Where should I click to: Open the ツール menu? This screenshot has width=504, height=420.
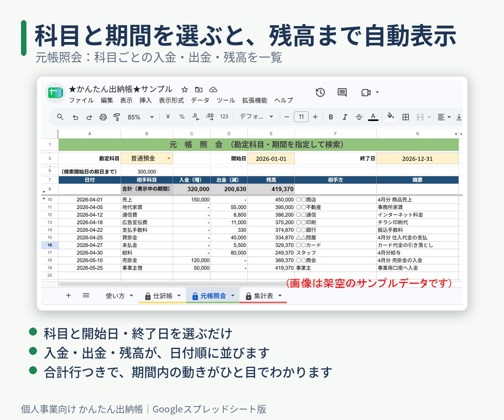coord(226,100)
